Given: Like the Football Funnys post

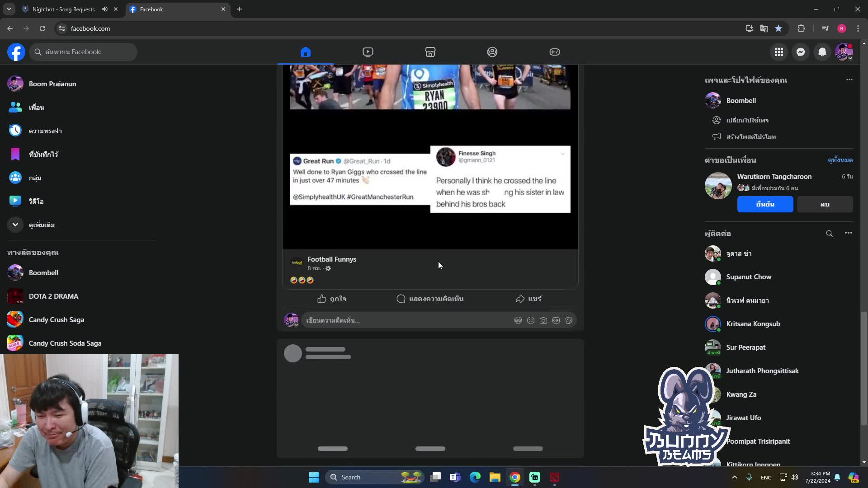Looking at the screenshot, I should 332,299.
